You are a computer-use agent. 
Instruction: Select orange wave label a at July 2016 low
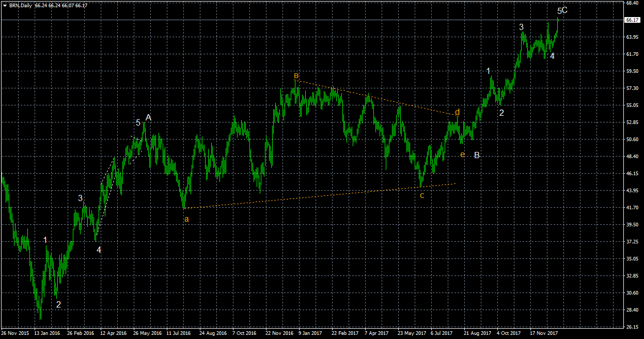coord(186,219)
